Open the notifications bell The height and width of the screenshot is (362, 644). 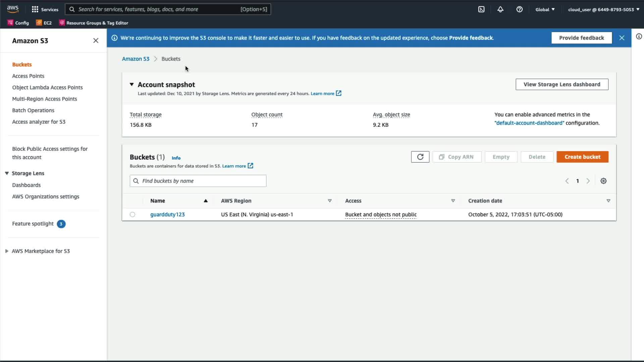500,9
